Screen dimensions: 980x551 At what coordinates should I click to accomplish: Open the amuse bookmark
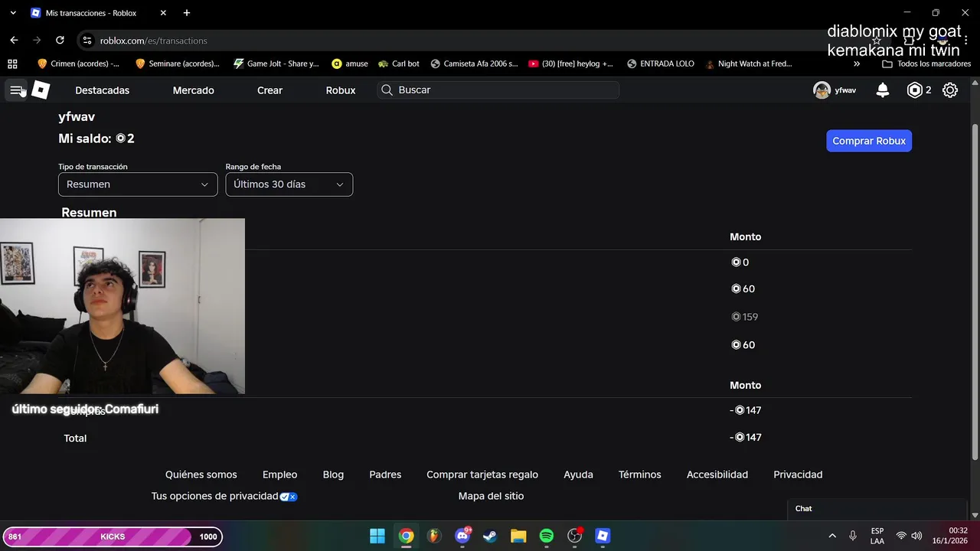pyautogui.click(x=350, y=64)
